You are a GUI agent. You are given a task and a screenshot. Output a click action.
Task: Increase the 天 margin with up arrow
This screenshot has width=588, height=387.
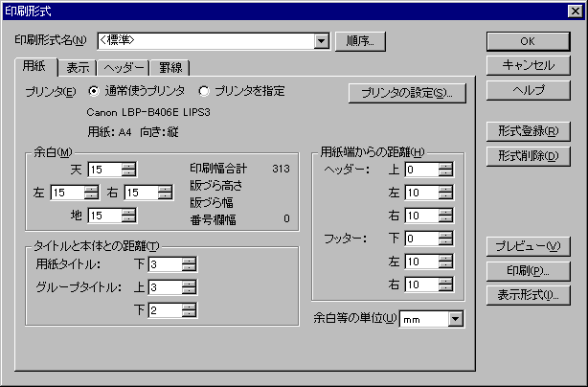pos(129,166)
